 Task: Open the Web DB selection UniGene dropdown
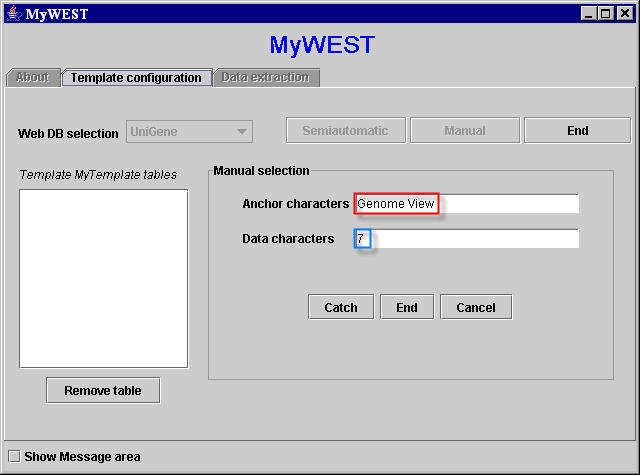tap(189, 131)
